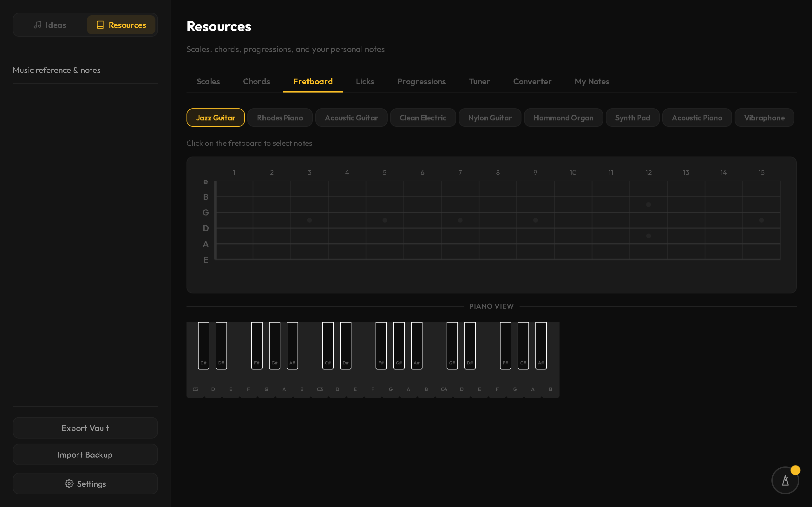The image size is (812, 507).
Task: Click the Export Vault button
Action: pos(85,428)
